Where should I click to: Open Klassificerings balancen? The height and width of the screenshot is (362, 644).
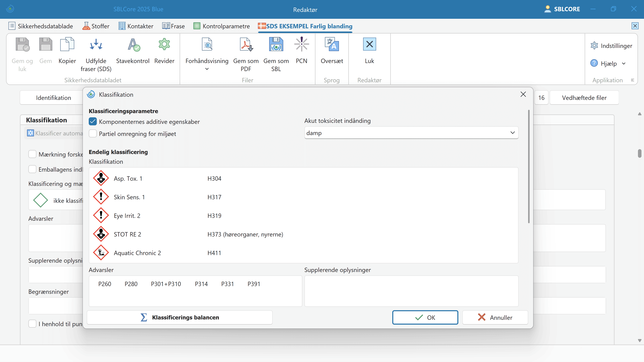coord(179,317)
